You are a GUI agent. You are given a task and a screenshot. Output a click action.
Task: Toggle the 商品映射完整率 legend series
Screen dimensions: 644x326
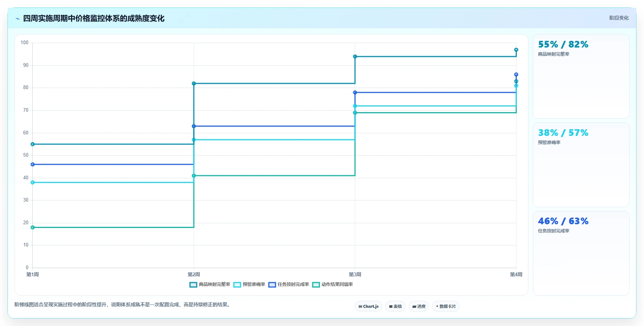click(x=210, y=284)
